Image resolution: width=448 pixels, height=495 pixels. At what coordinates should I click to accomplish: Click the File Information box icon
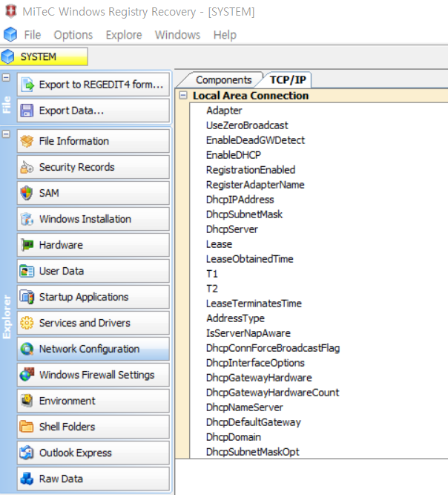pos(27,141)
